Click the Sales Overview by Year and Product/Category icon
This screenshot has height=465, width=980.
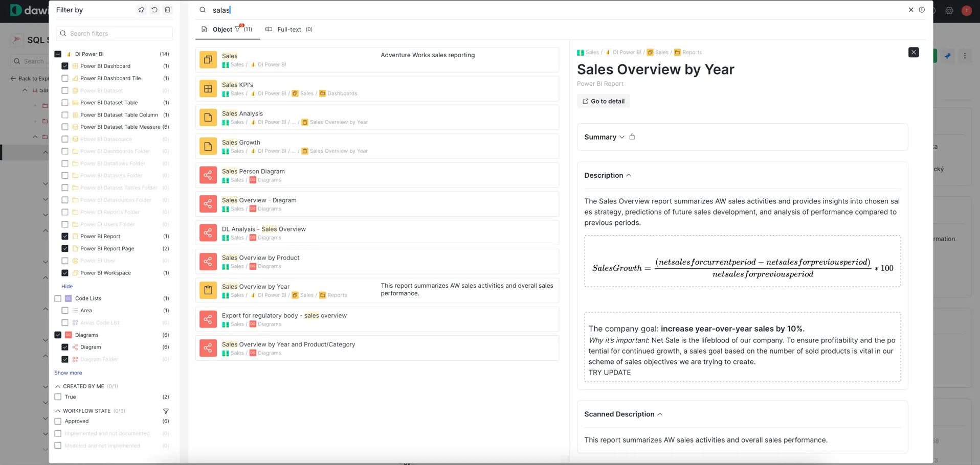(x=208, y=348)
